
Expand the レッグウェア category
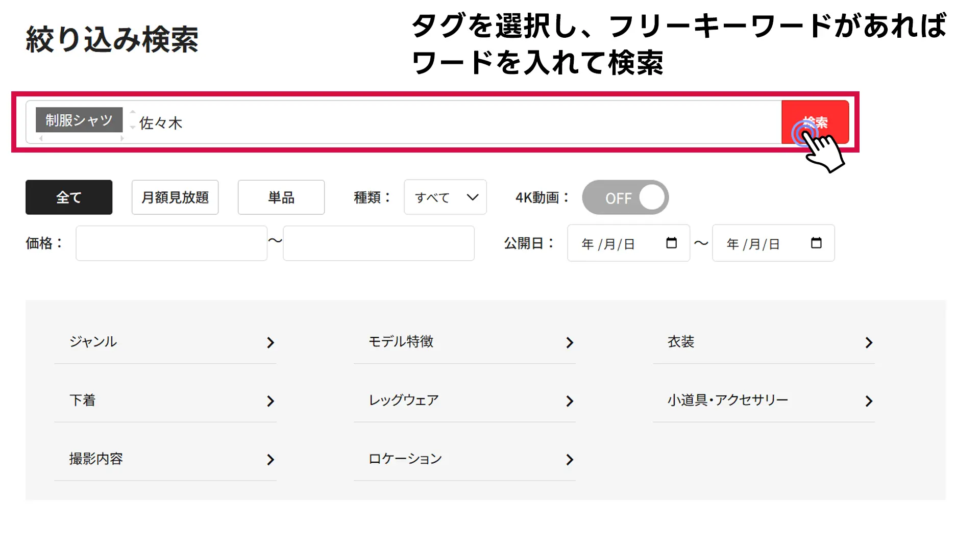[464, 400]
